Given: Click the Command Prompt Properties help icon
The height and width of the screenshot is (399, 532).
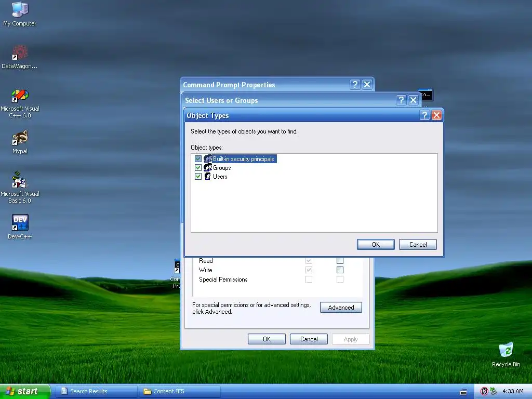Looking at the screenshot, I should (x=355, y=85).
